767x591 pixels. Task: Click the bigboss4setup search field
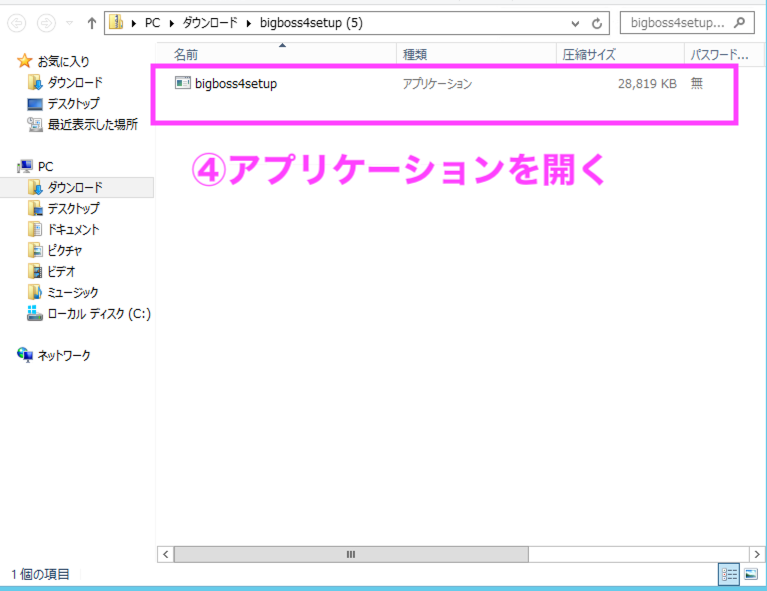[678, 22]
